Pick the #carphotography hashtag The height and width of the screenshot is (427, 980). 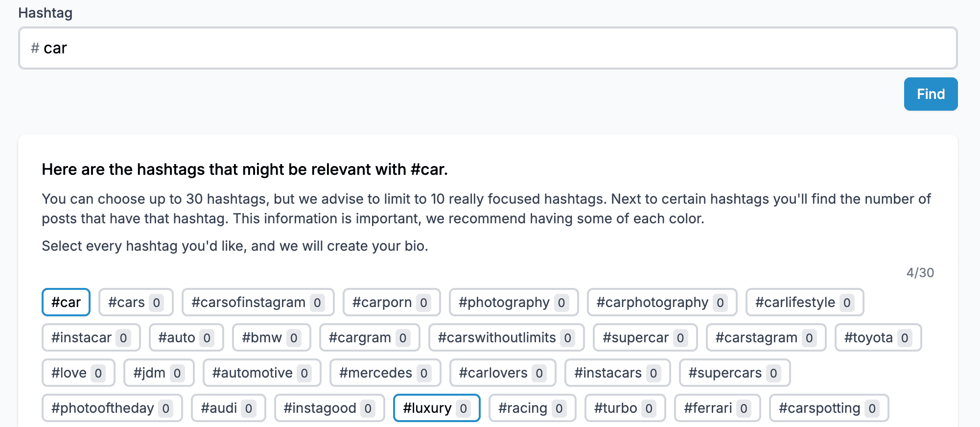click(x=661, y=302)
